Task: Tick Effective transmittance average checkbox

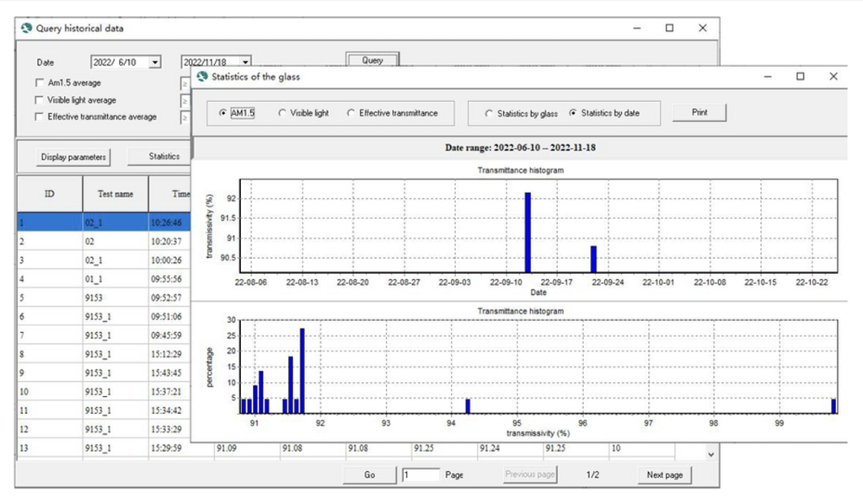Action: click(x=40, y=117)
